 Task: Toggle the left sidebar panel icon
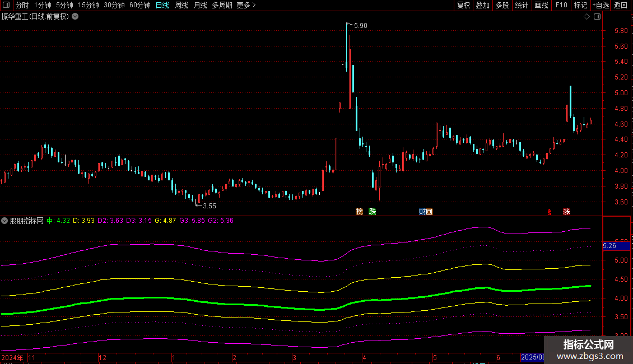coord(6,5)
